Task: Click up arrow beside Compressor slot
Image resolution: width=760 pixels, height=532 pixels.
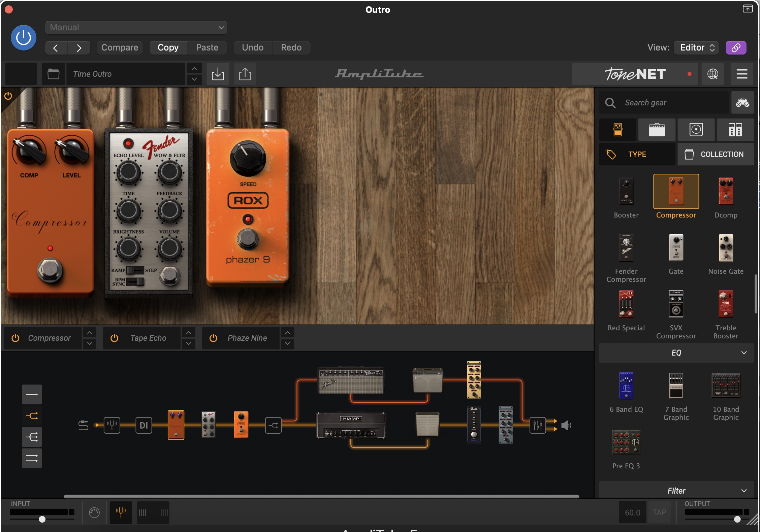Action: [90, 333]
